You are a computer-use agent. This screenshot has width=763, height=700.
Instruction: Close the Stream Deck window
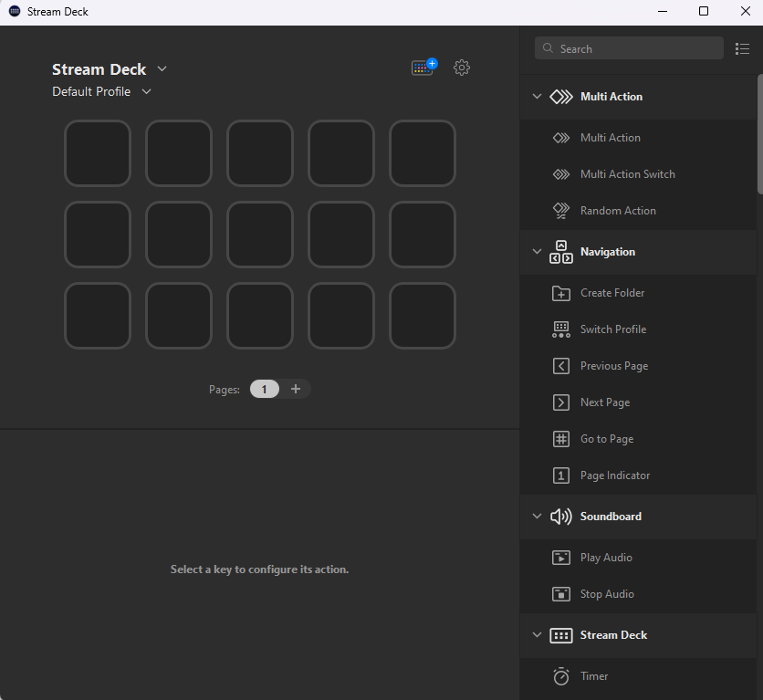pos(745,11)
